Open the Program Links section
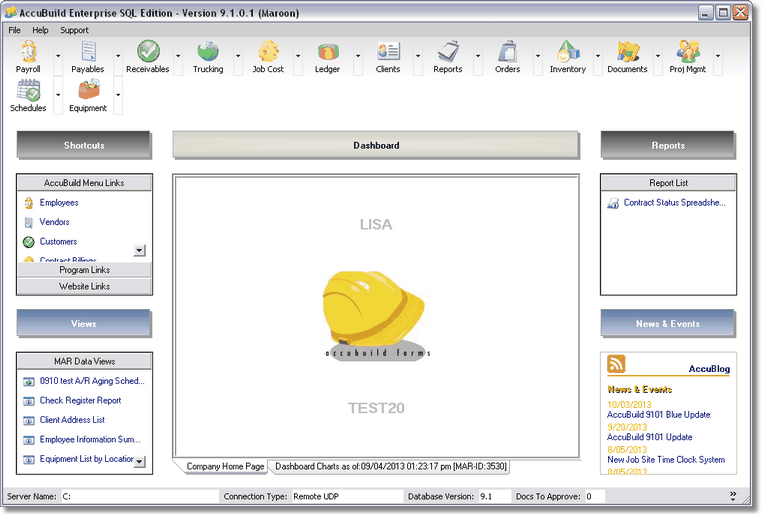762x516 pixels. coord(85,270)
